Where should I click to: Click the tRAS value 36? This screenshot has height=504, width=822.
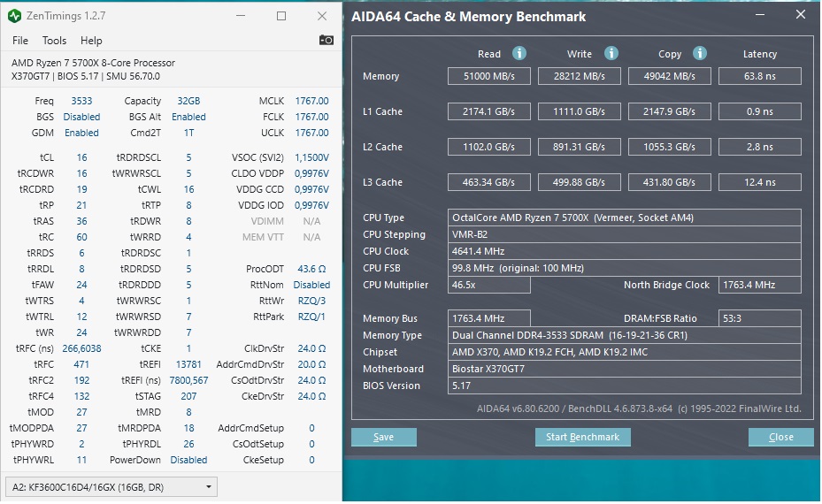tap(81, 221)
